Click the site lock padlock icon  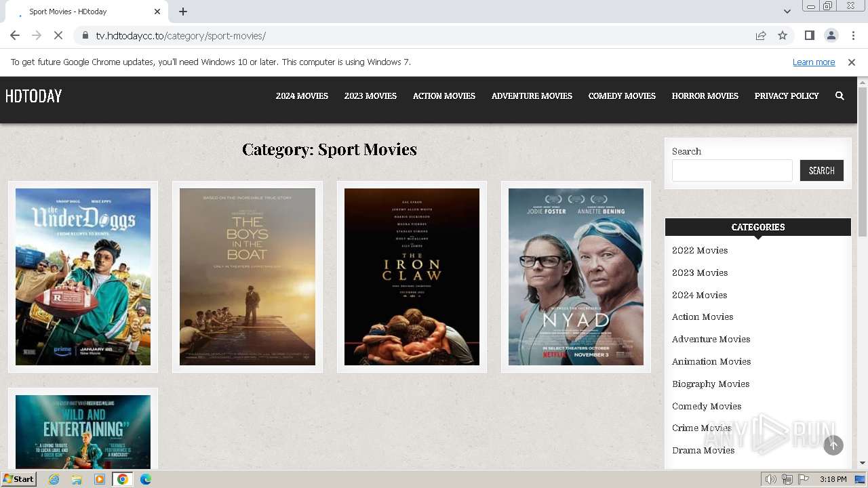pyautogui.click(x=85, y=35)
